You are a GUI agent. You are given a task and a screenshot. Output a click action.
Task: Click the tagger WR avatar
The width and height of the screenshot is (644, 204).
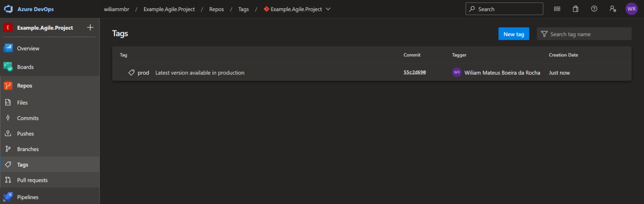[x=457, y=72]
